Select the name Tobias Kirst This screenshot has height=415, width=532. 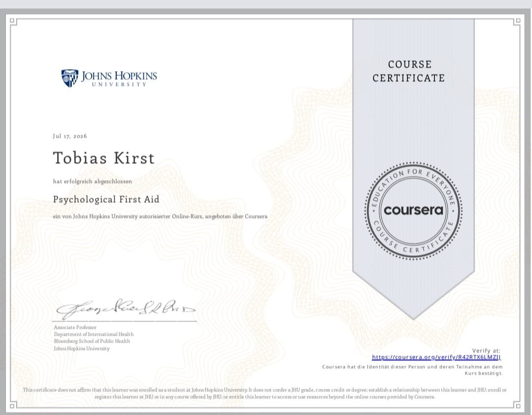click(104, 158)
